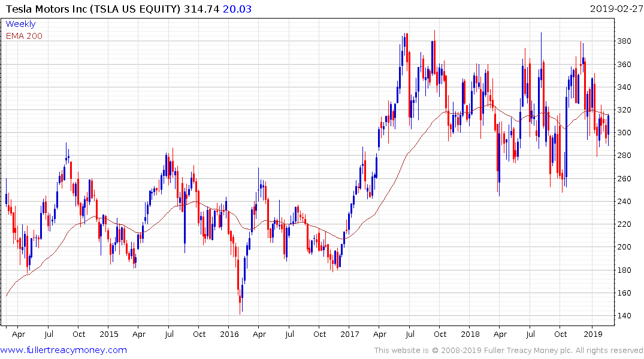Click the 2017 year label on time axis
This screenshot has height=359, width=644.
point(349,334)
